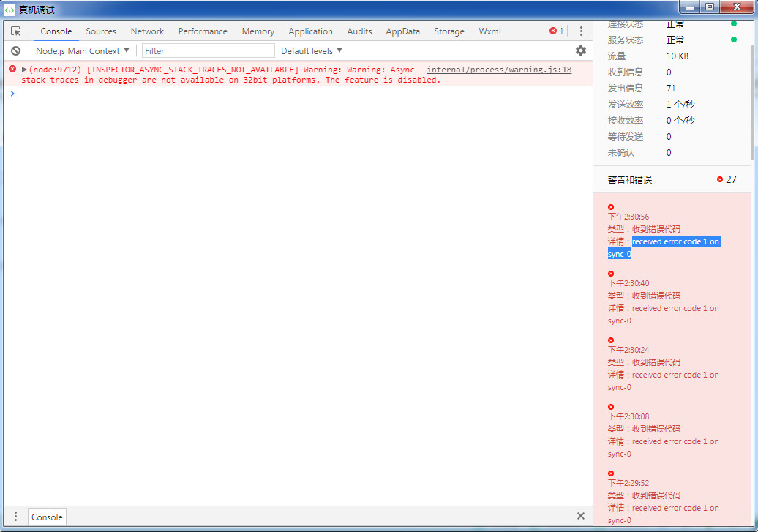Image resolution: width=758 pixels, height=532 pixels.
Task: Click the red error count badge
Action: pos(557,31)
